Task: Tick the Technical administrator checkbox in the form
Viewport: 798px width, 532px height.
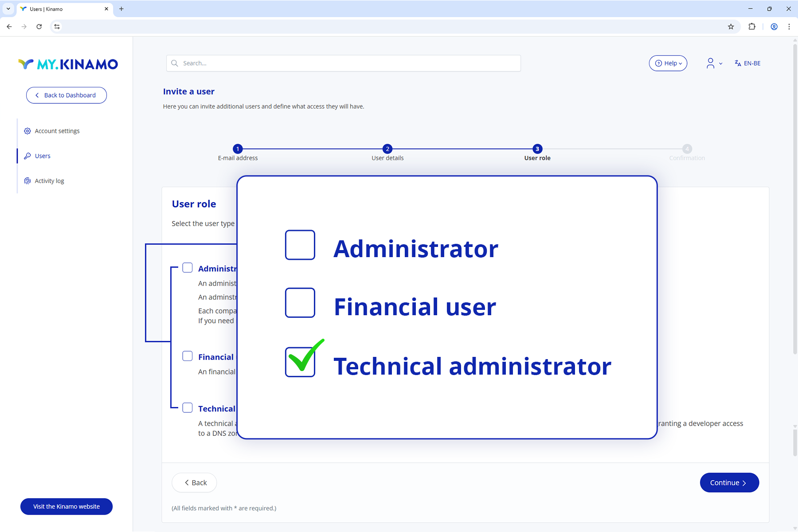Action: coord(188,408)
